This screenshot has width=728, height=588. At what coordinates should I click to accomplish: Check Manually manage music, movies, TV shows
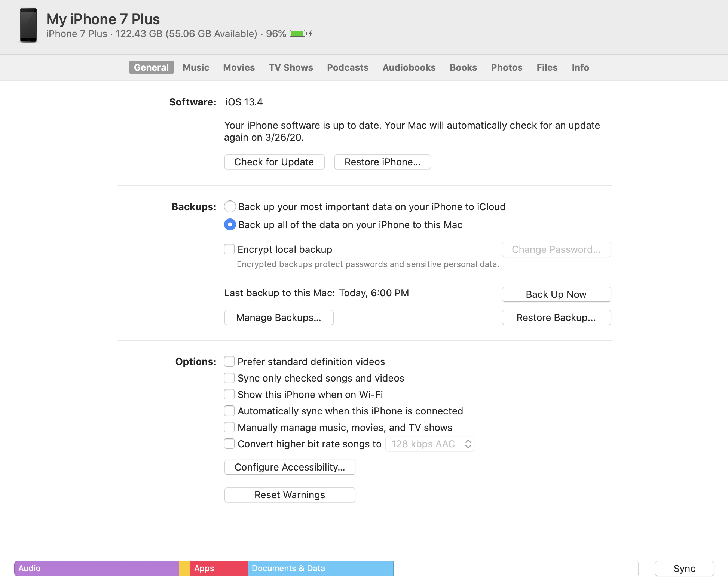click(229, 427)
